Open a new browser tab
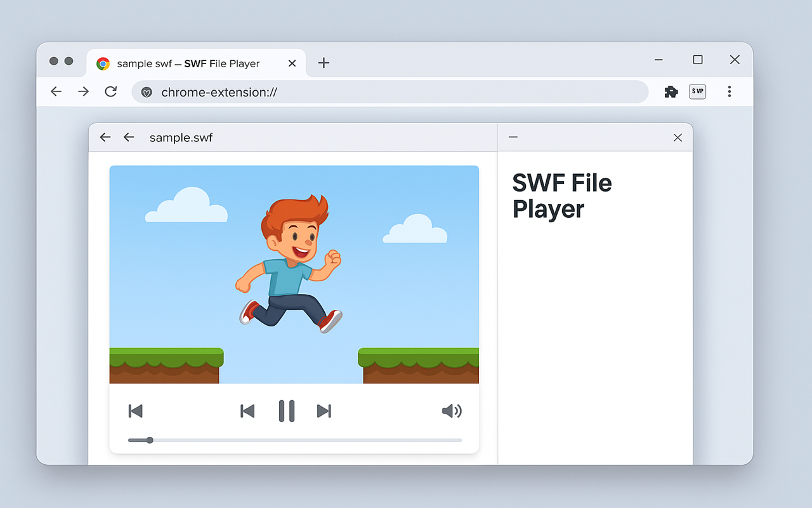The width and height of the screenshot is (812, 508). 324,63
